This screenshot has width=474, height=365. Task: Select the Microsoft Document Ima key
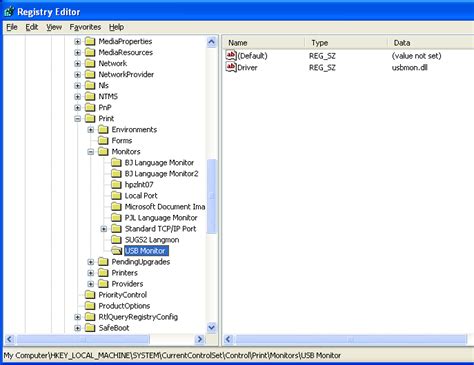coord(165,207)
